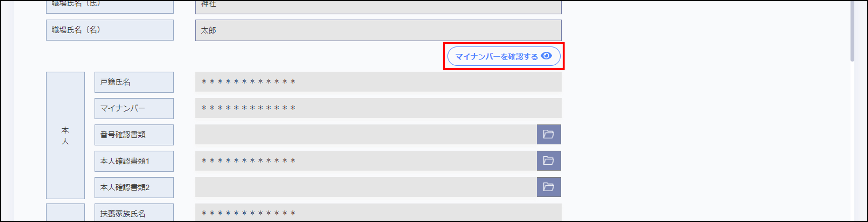Click the 本人 section header cell
The height and width of the screenshot is (222, 868).
click(x=65, y=135)
